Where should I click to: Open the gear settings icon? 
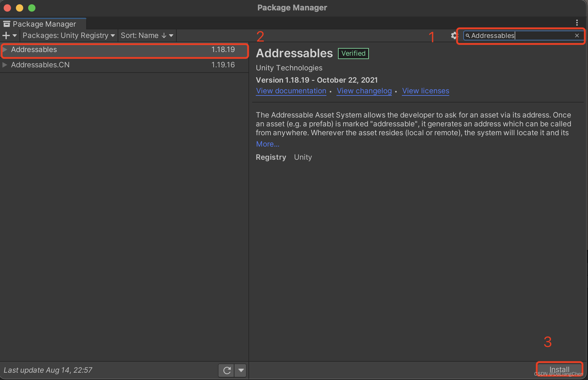pyautogui.click(x=454, y=35)
